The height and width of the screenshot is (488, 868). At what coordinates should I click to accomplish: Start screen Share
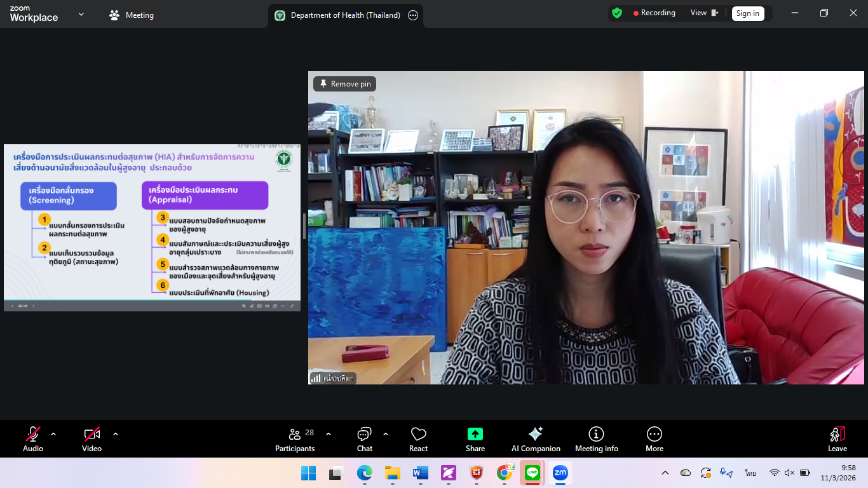pyautogui.click(x=475, y=438)
